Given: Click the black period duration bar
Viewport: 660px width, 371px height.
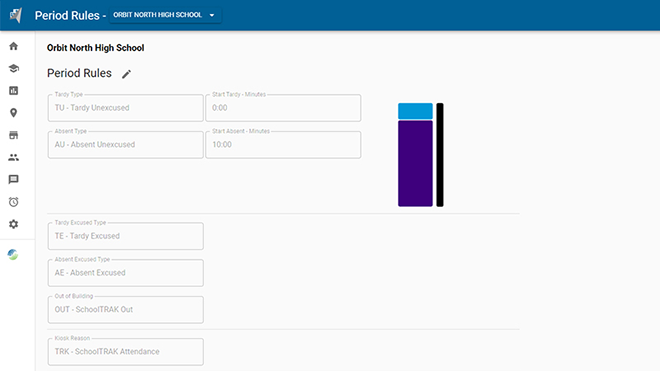Looking at the screenshot, I should tap(440, 155).
